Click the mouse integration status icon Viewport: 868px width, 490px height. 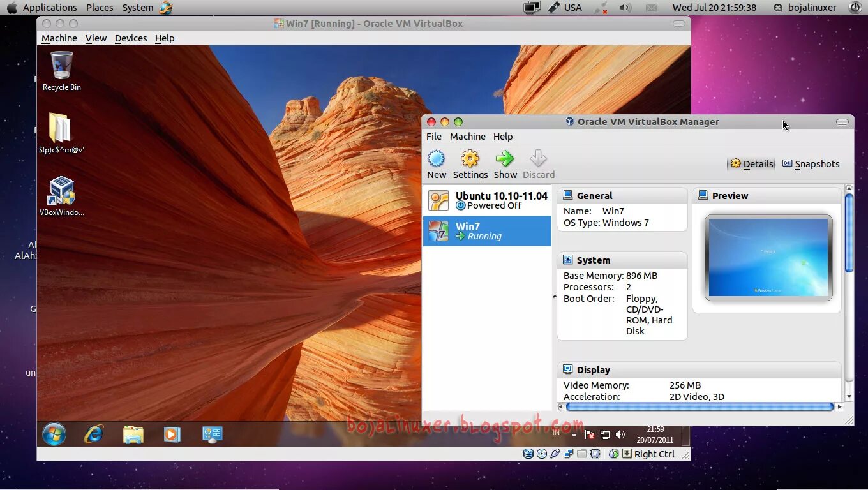[x=614, y=454]
